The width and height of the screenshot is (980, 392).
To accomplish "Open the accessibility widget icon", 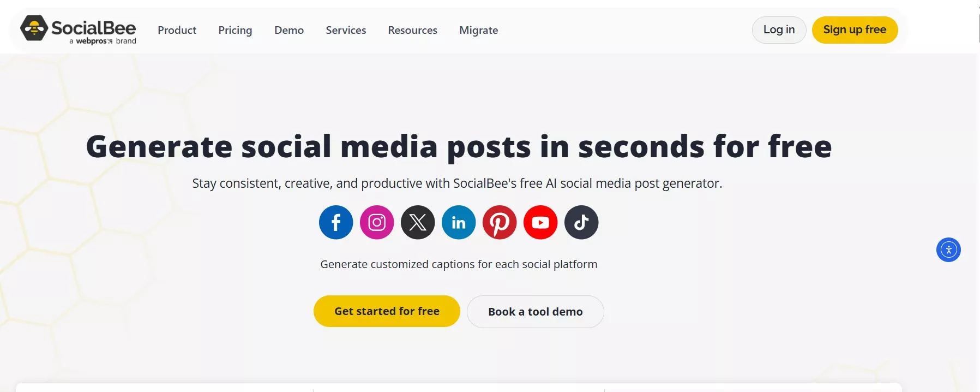I will (x=949, y=250).
